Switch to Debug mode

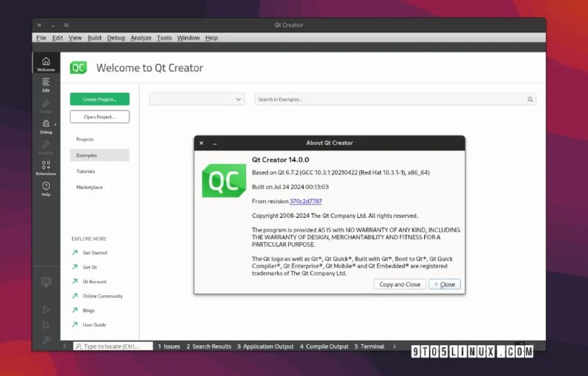point(46,126)
